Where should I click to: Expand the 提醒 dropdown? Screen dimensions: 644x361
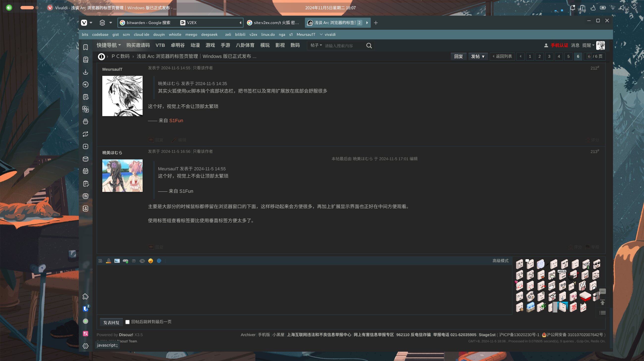pos(588,45)
